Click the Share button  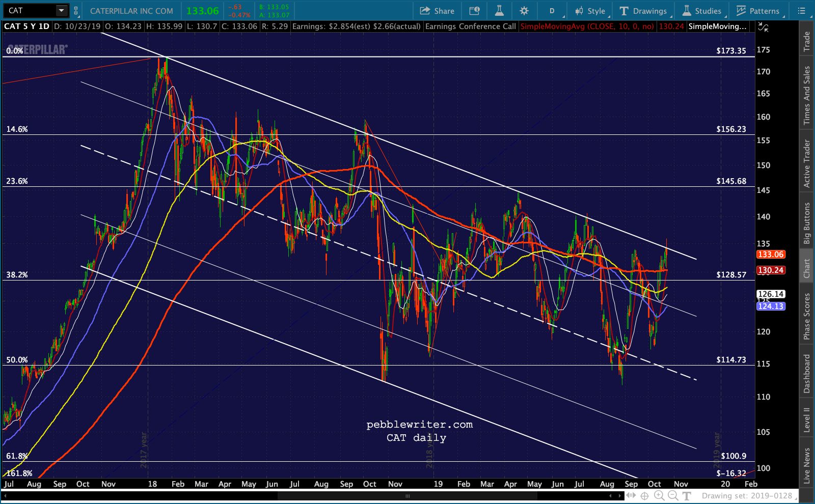click(x=437, y=11)
